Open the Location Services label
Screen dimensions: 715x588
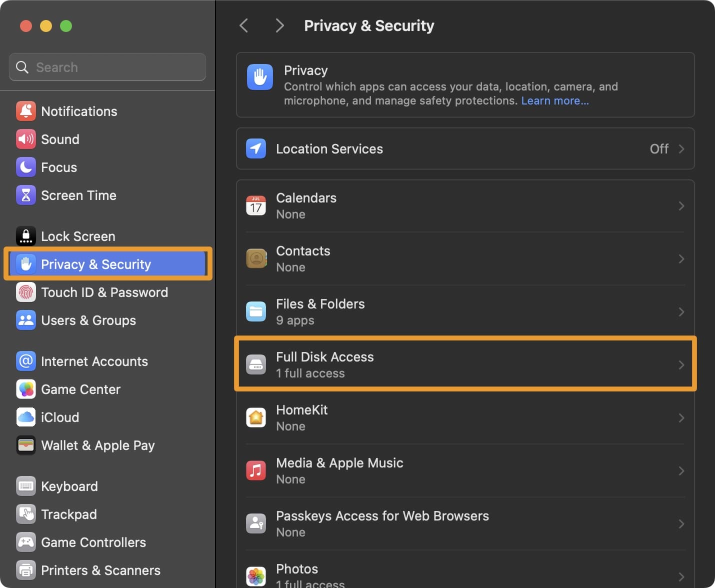click(329, 149)
